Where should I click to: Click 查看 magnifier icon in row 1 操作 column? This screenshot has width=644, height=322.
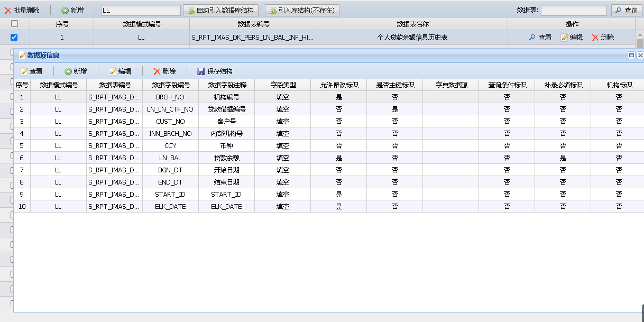tap(532, 38)
